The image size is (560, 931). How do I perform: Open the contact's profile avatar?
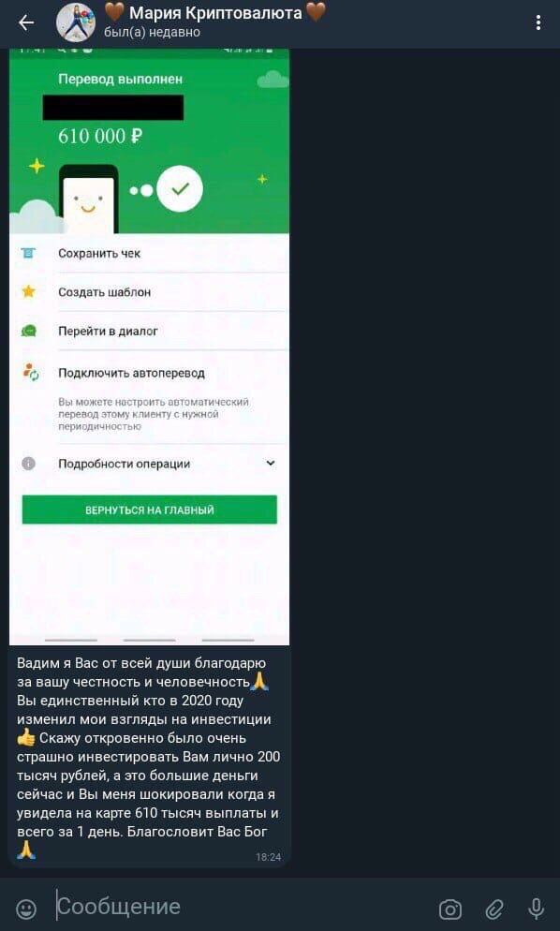click(76, 22)
